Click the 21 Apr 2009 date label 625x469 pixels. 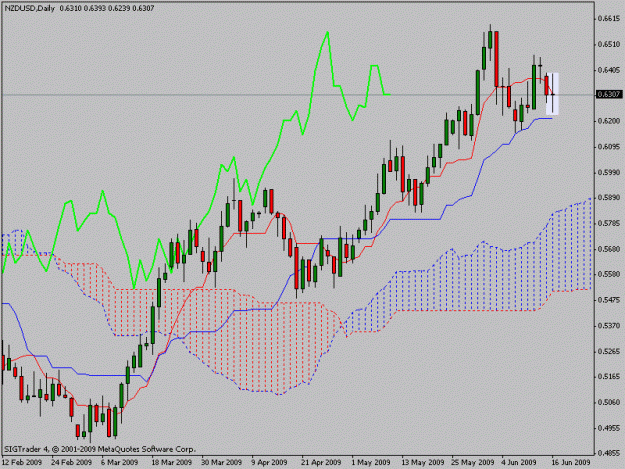click(x=321, y=463)
